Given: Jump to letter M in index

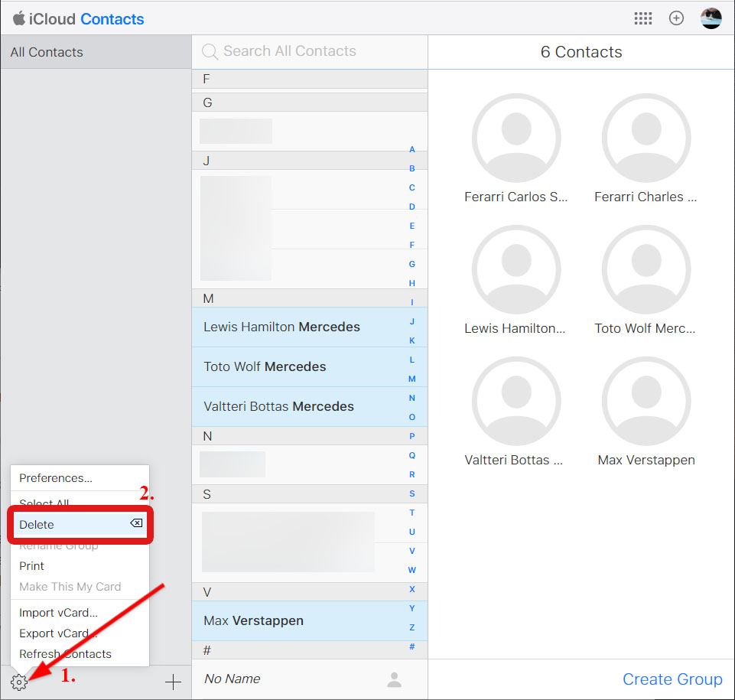Looking at the screenshot, I should (x=412, y=379).
